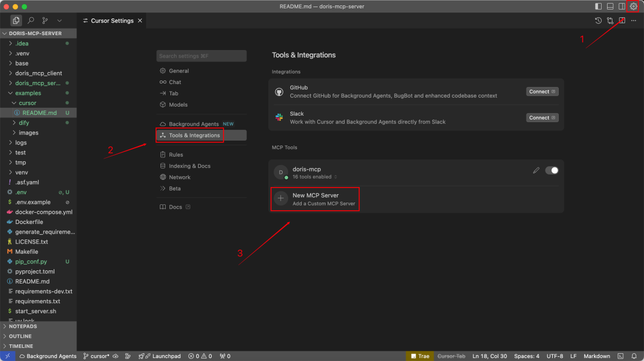Expand the images folder
Image resolution: width=644 pixels, height=361 pixels.
pyautogui.click(x=38, y=132)
